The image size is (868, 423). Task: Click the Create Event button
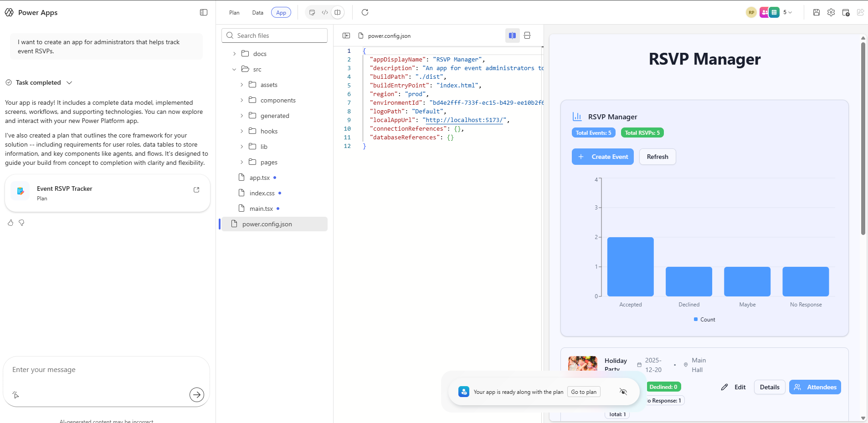pos(602,157)
